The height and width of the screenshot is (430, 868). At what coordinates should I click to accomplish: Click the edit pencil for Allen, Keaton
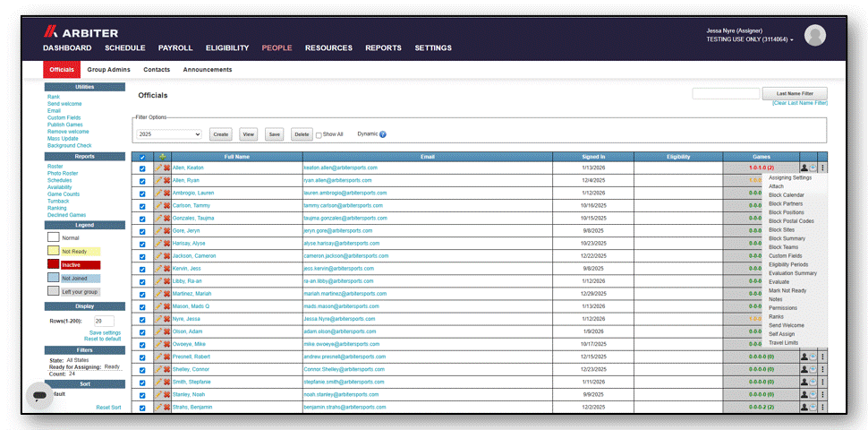[158, 168]
